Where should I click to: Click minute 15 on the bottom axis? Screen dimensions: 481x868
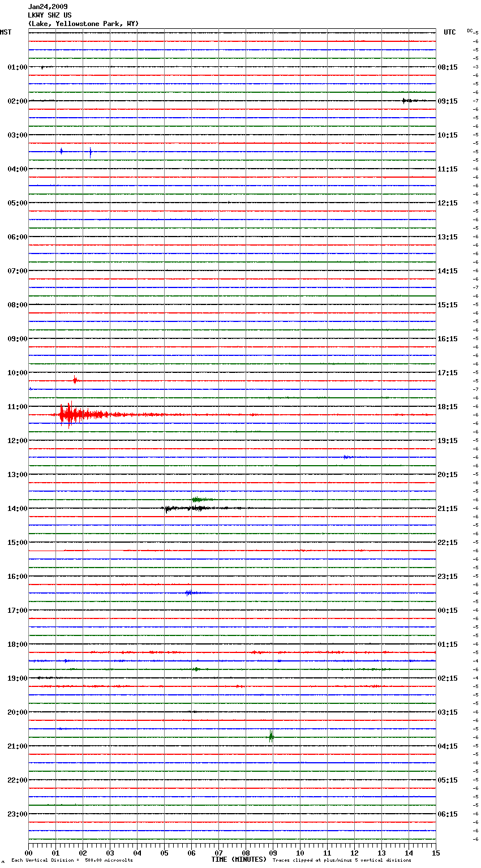(x=436, y=853)
